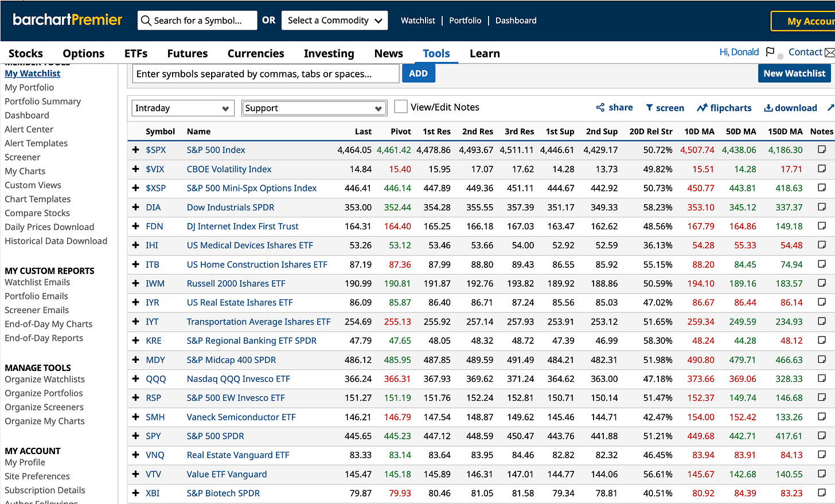The height and width of the screenshot is (504, 835).
Task: Open the notes icon for IWM
Action: tap(822, 283)
